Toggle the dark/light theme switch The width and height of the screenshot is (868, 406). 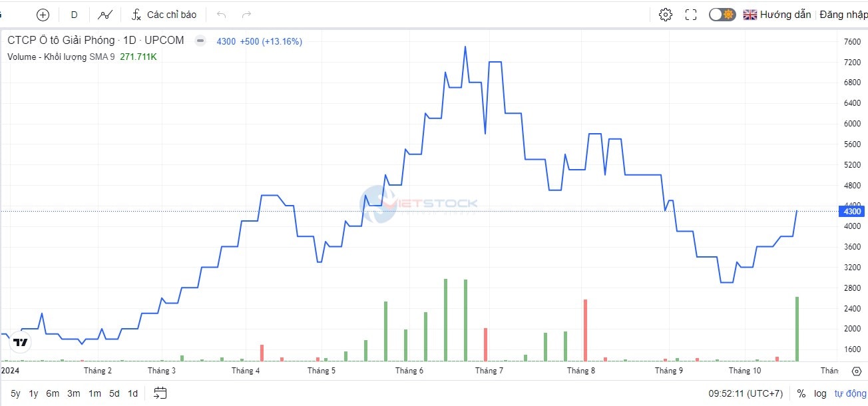click(x=722, y=15)
